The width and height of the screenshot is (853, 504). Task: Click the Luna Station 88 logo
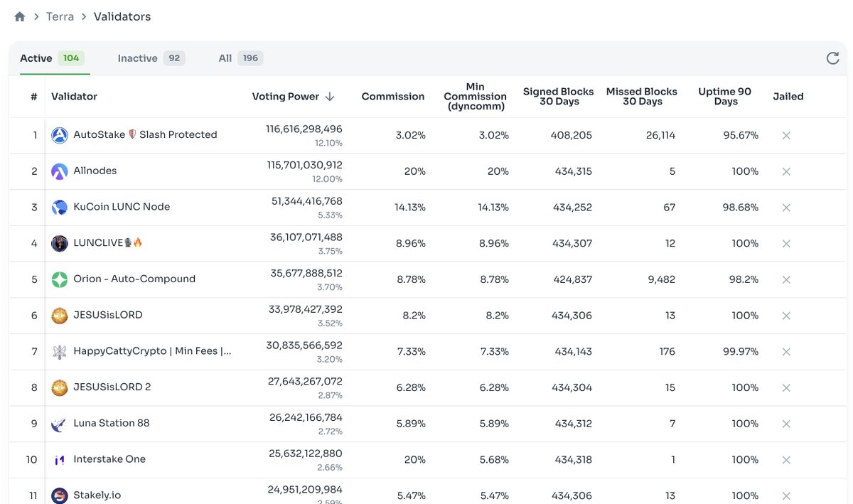point(59,423)
